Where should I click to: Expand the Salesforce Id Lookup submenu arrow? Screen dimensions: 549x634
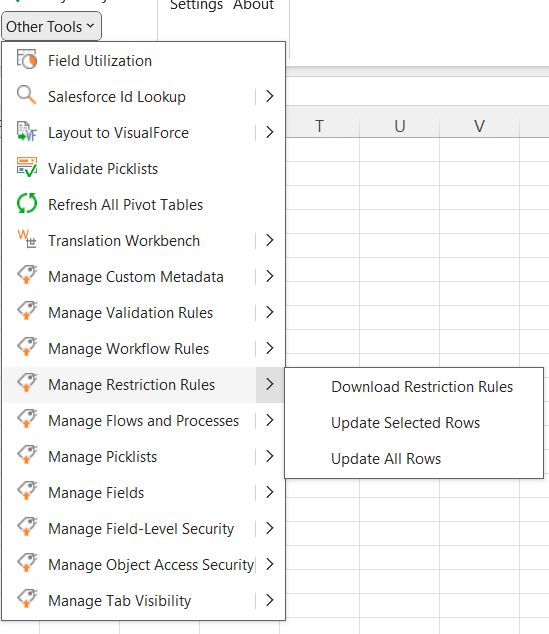[x=270, y=96]
